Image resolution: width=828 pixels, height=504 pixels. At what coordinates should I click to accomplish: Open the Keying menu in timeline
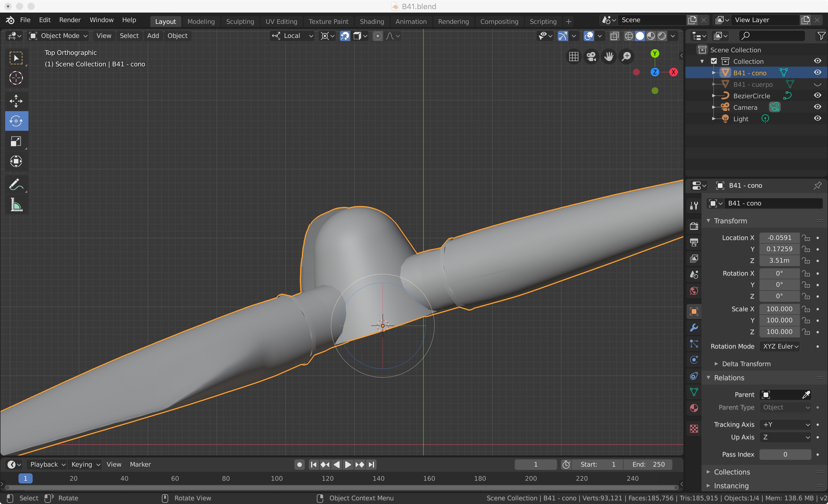click(85, 464)
